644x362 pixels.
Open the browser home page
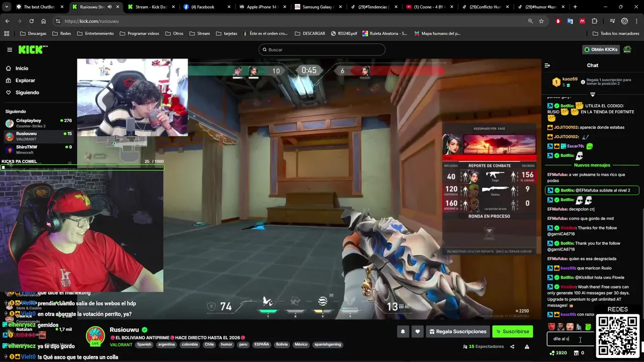click(43, 21)
